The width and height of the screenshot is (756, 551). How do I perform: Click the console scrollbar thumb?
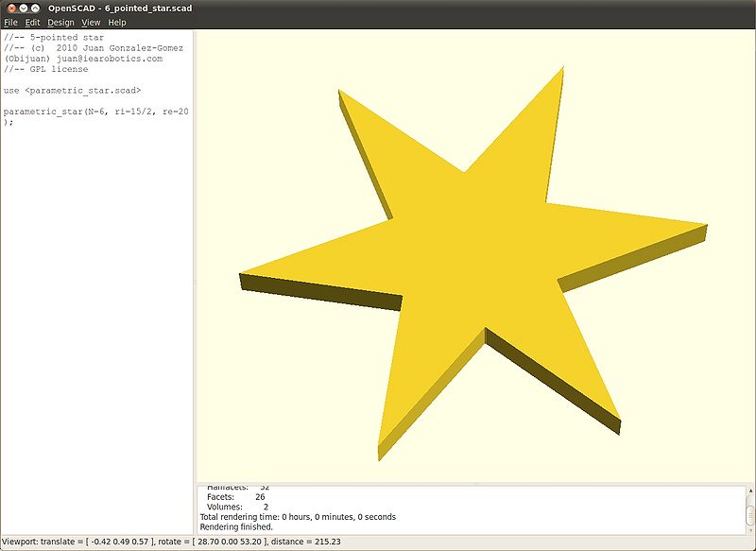click(748, 516)
